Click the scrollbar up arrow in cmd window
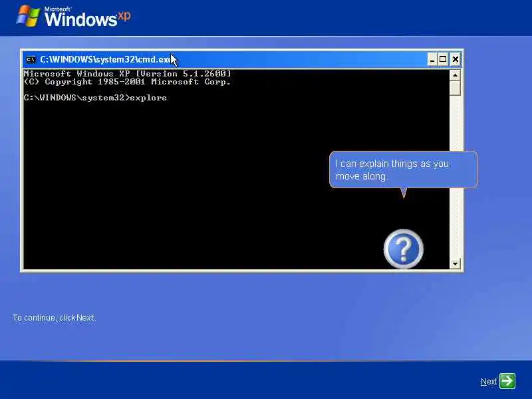The height and width of the screenshot is (399, 532). 455,74
